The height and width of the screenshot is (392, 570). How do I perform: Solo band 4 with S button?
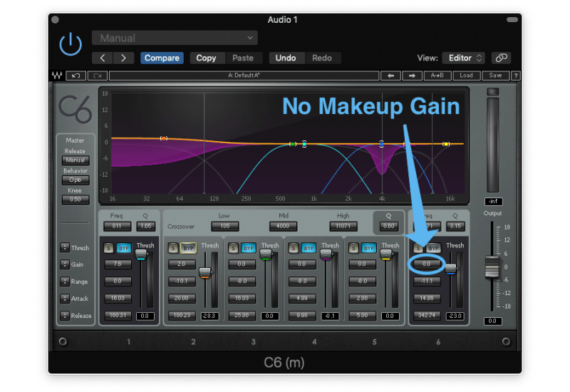click(294, 248)
